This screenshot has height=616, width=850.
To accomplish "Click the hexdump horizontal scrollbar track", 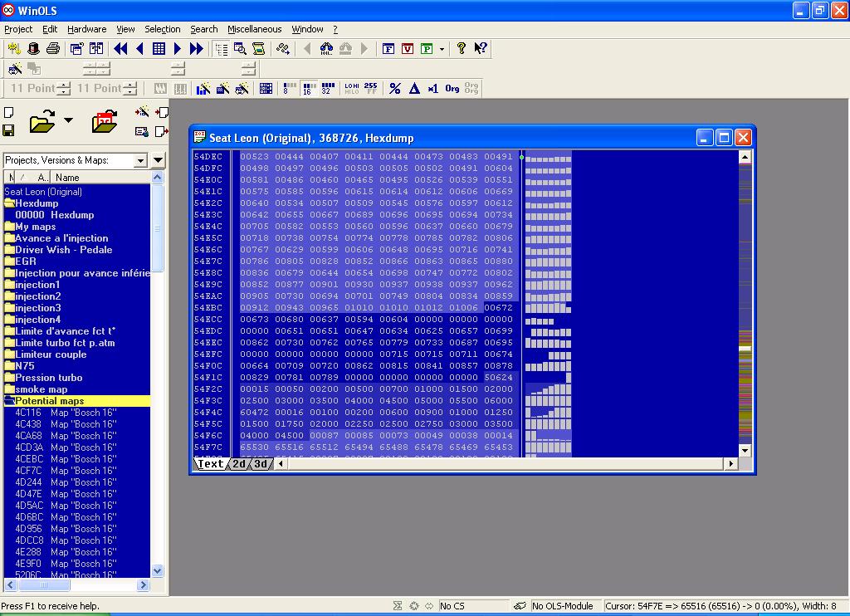I will [506, 464].
